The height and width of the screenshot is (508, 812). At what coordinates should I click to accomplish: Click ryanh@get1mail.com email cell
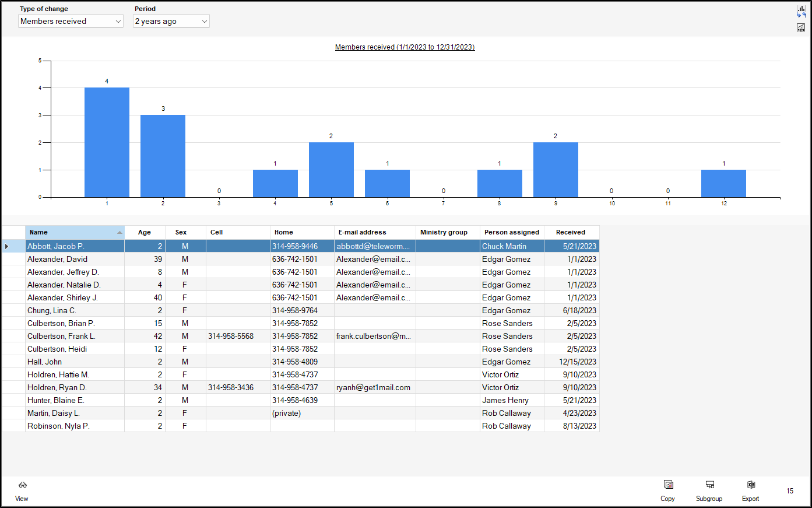click(373, 388)
